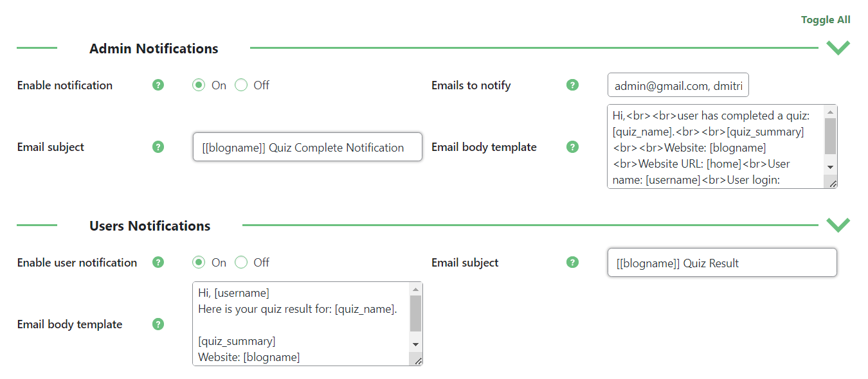
Task: Open help for users Email body template
Action: click(x=158, y=324)
